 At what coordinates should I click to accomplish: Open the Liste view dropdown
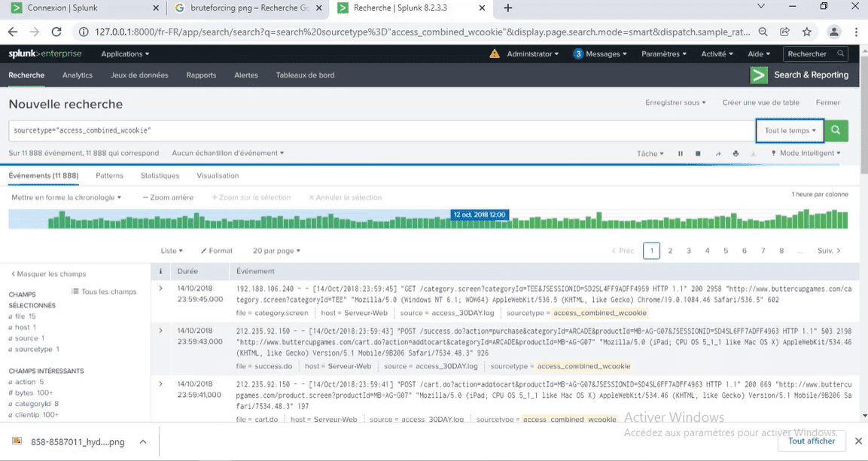point(172,250)
